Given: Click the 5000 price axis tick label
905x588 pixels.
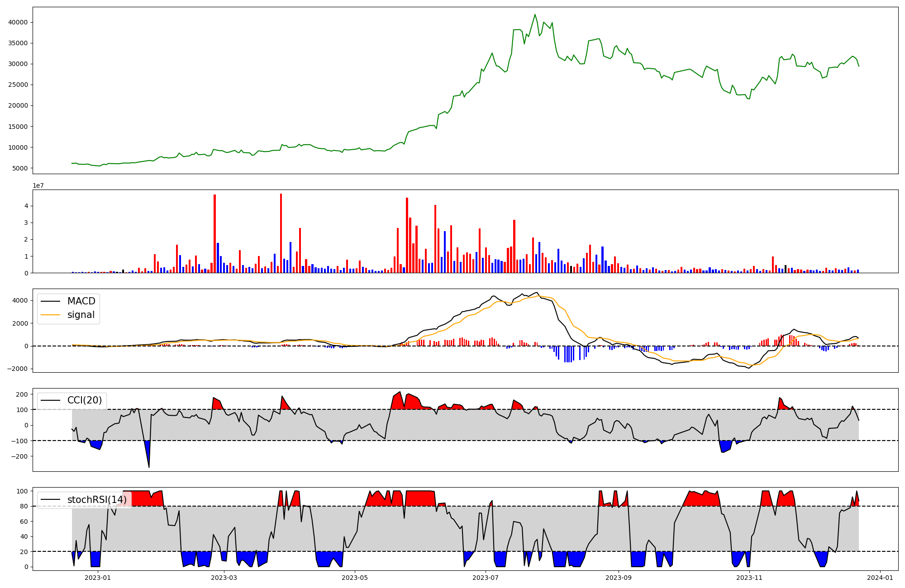Looking at the screenshot, I should (20, 168).
